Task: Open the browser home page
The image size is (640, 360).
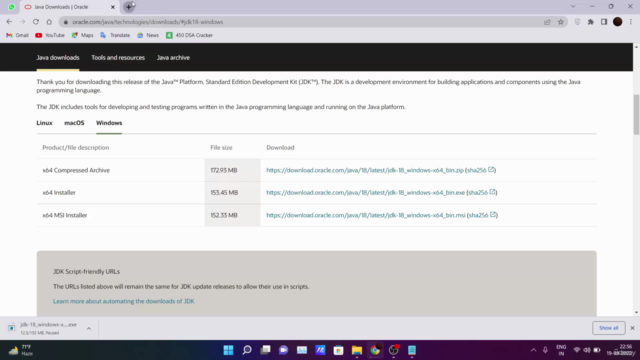Action: point(49,22)
